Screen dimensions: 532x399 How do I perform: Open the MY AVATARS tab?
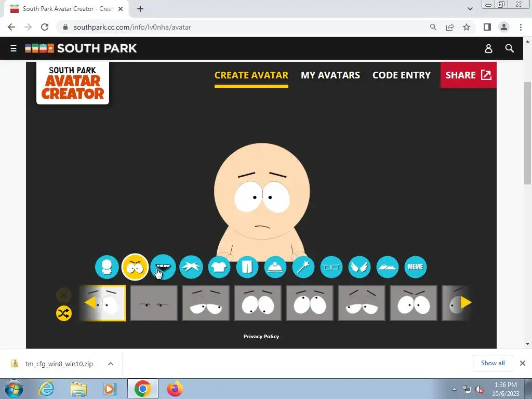pos(330,75)
